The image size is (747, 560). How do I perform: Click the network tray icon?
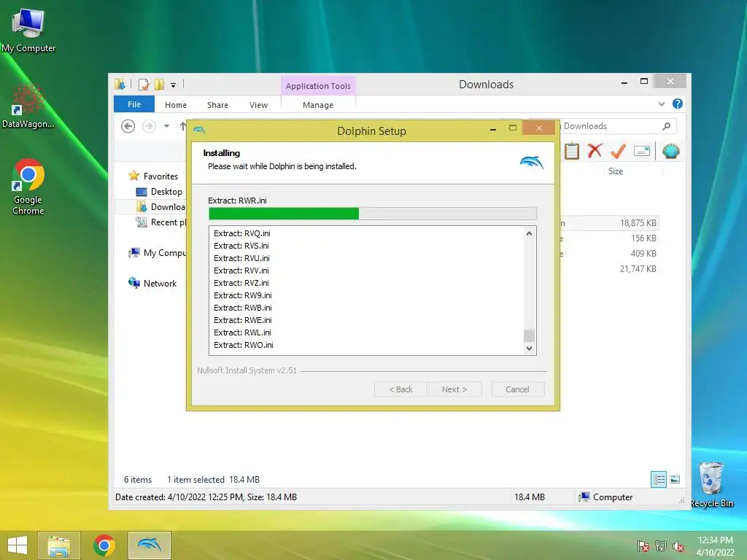pyautogui.click(x=660, y=545)
